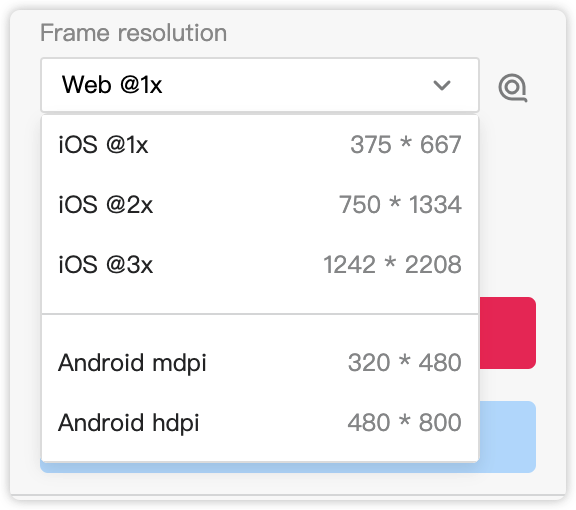Screen dimensions: 576x510
Task: Click the 750 * 1334 dimension value
Action: tap(400, 204)
